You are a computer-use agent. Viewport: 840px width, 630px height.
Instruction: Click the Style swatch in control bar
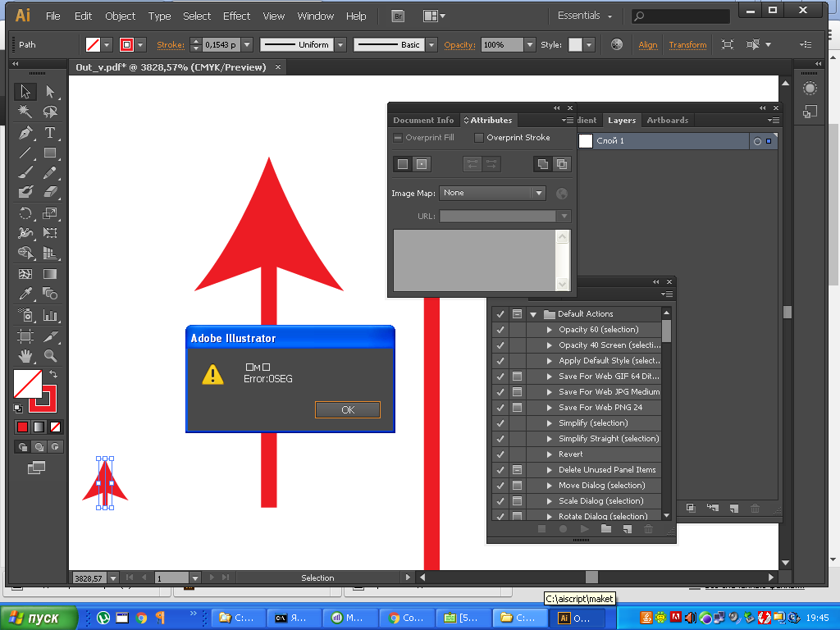point(575,45)
